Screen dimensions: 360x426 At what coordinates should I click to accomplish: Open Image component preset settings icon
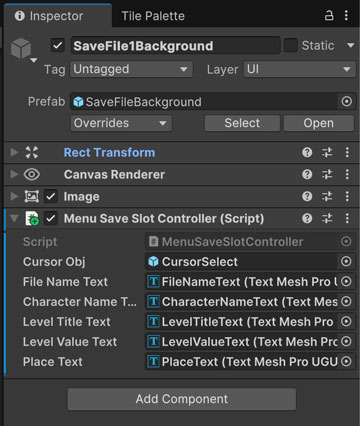pyautogui.click(x=327, y=196)
